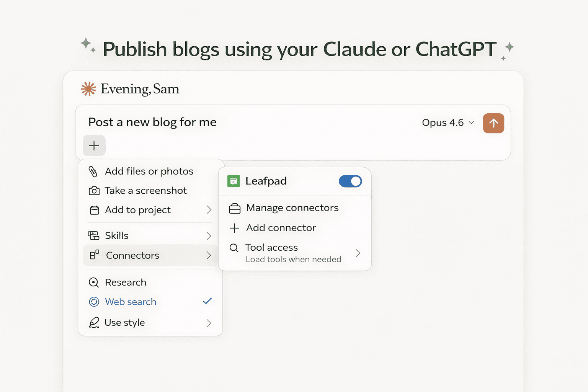The height and width of the screenshot is (392, 588).
Task: Click Add connector
Action: coord(281,228)
